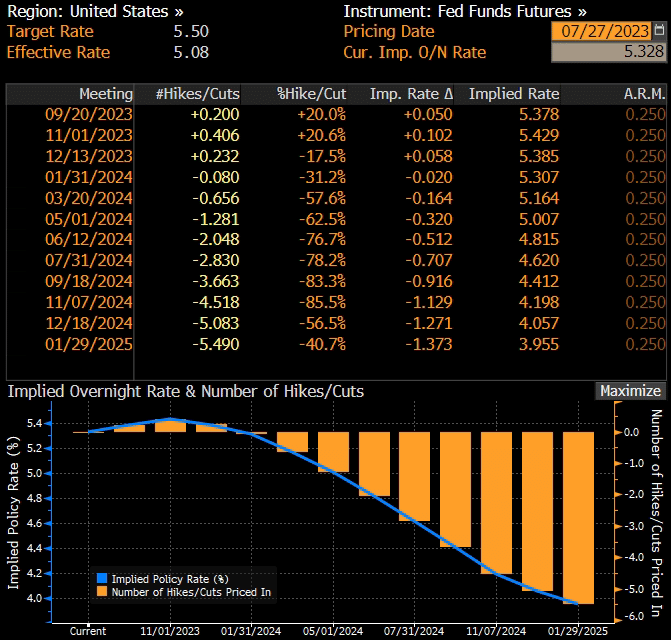Click the Imp. Rate Δ column header

pos(401,94)
